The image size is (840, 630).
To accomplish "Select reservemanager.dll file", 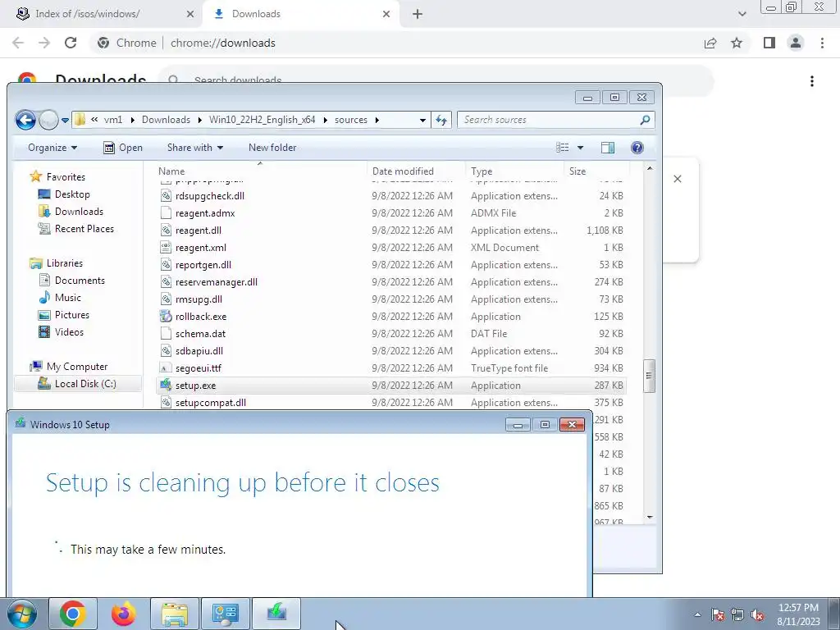I will tap(217, 282).
